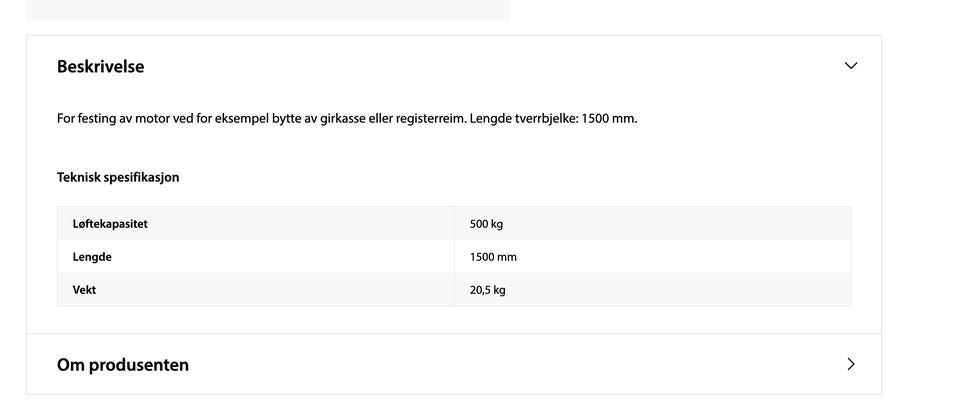Click the divider between Løftekapasitet and 500 kg
The height and width of the screenshot is (415, 960).
point(454,224)
